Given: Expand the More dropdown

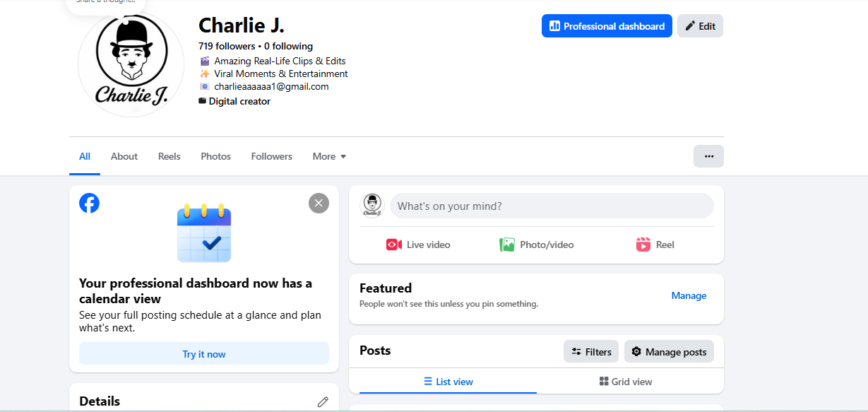Looking at the screenshot, I should click(x=329, y=156).
